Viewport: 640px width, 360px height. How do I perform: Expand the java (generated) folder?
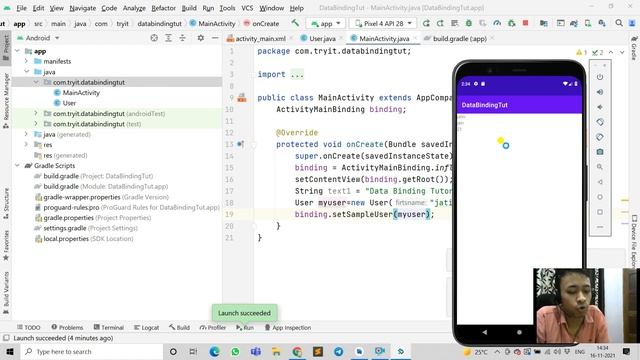(x=27, y=134)
